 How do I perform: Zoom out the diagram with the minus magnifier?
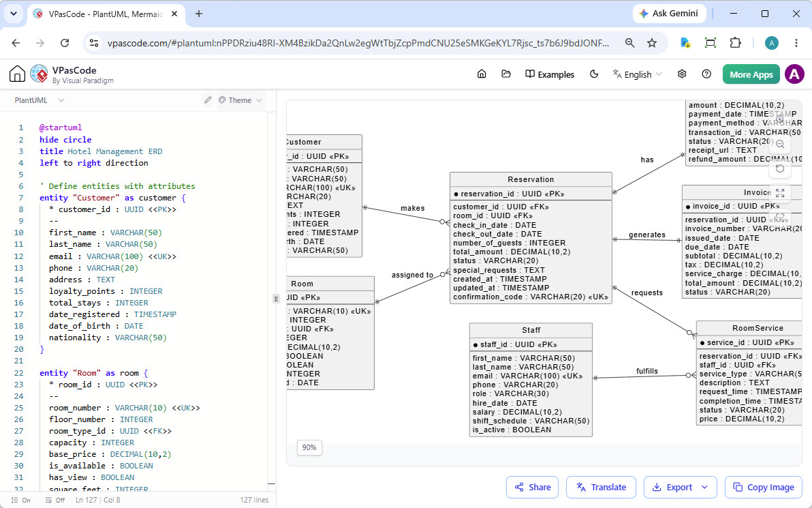[x=780, y=144]
